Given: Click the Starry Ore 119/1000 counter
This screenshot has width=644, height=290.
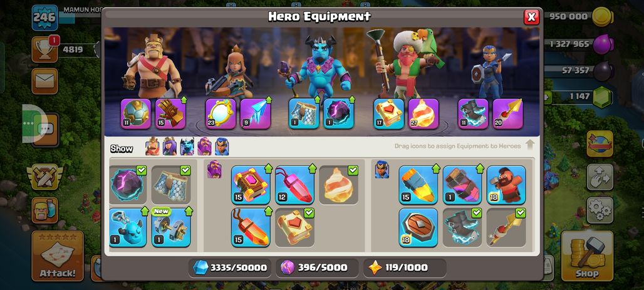Looking at the screenshot, I should (405, 268).
